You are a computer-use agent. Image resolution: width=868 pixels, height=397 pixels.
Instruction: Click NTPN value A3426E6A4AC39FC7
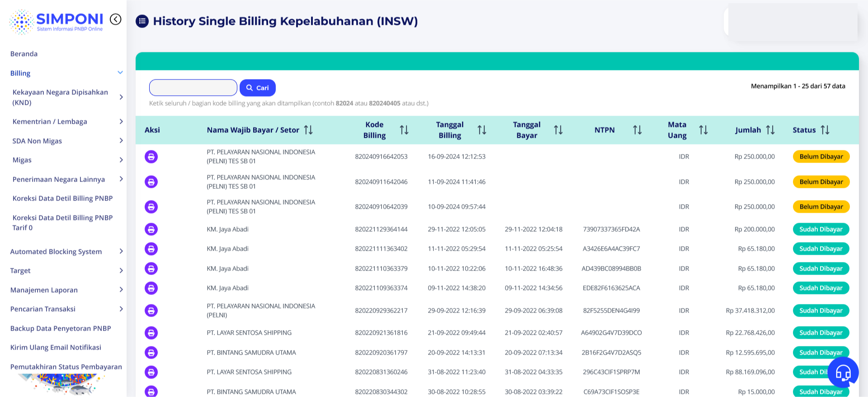point(611,249)
